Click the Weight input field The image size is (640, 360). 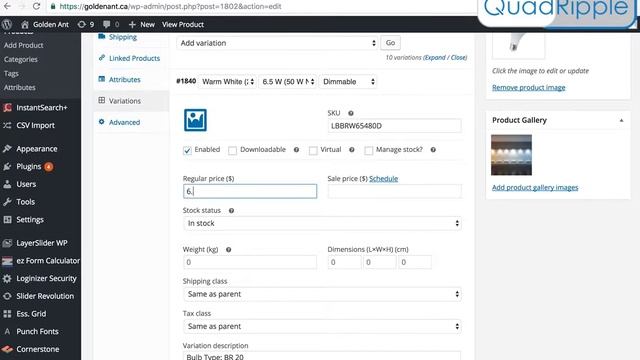pyautogui.click(x=250, y=262)
